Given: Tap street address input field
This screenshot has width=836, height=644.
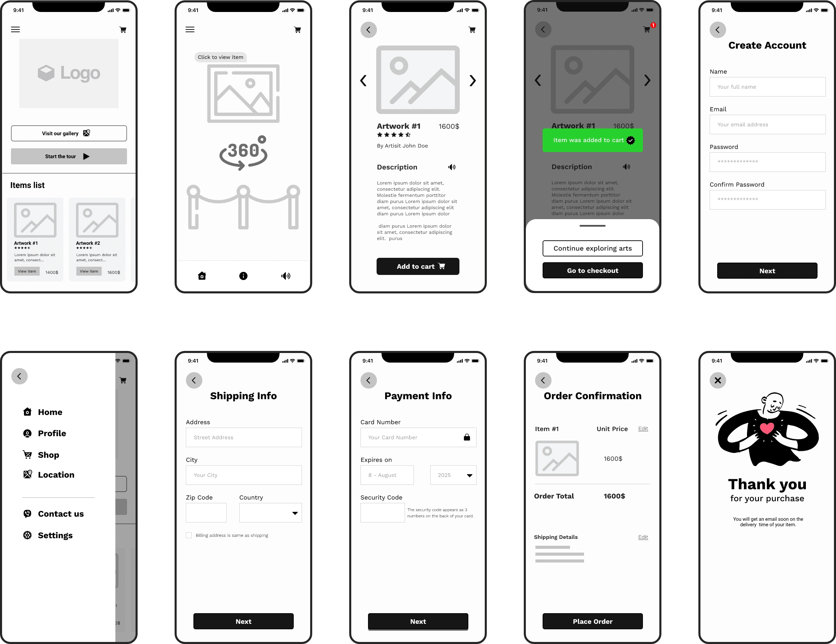Looking at the screenshot, I should click(243, 437).
